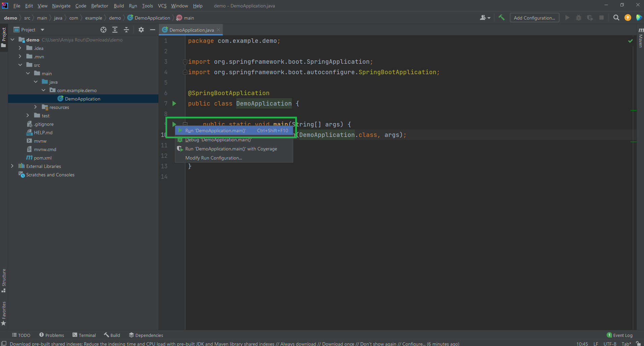
Task: Toggle the Project side tool window
Action: click(4, 37)
